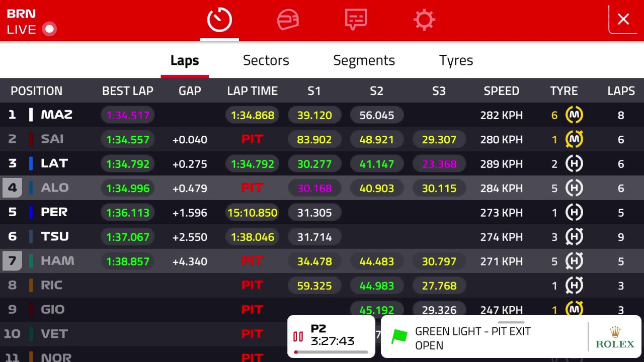Switch to the Laps tab
Screen dimensions: 644x362
click(185, 60)
